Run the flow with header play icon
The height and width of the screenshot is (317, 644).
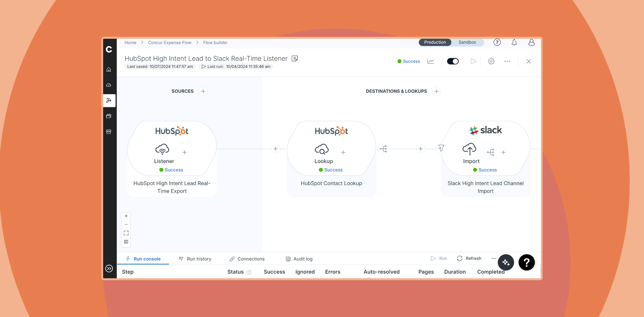pyautogui.click(x=473, y=61)
